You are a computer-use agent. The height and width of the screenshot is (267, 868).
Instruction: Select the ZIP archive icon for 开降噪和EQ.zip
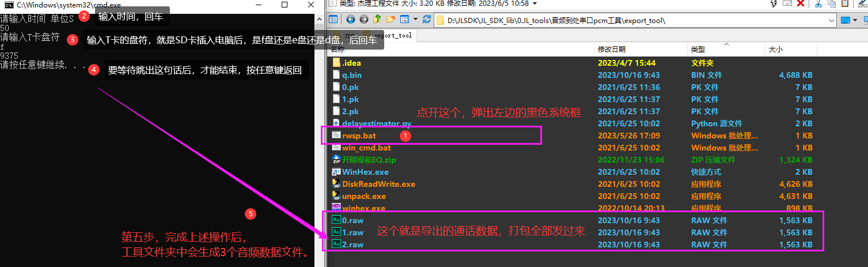(337, 159)
